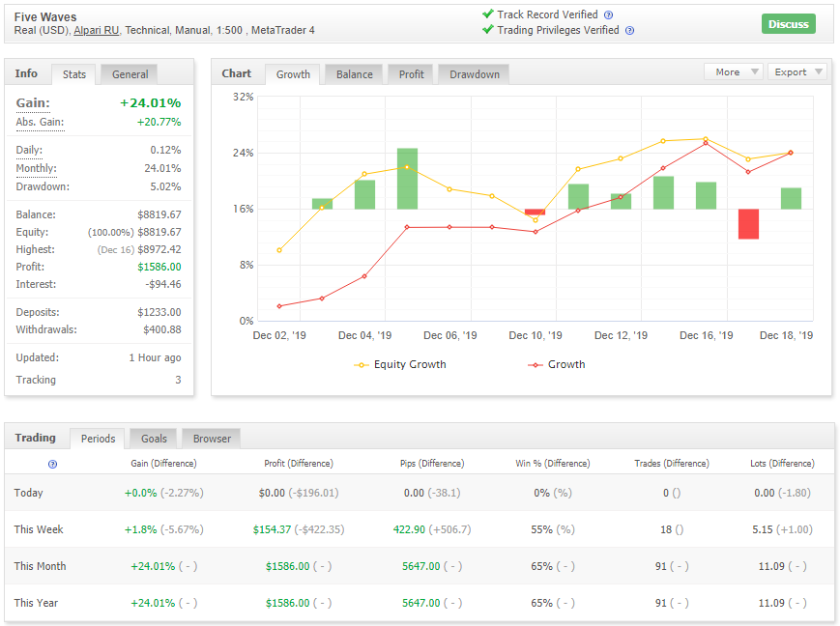Open the Alpari RU broker link

(97, 31)
